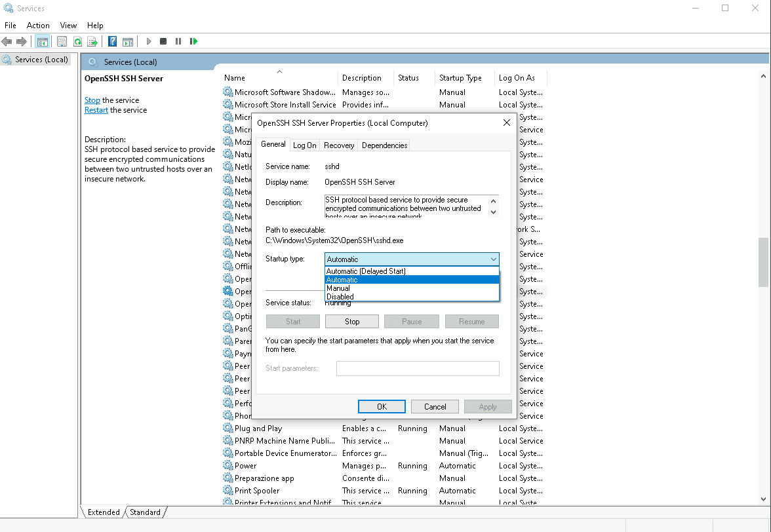Click the Stop Service square icon in toolbar
771x532 pixels.
[x=163, y=42]
